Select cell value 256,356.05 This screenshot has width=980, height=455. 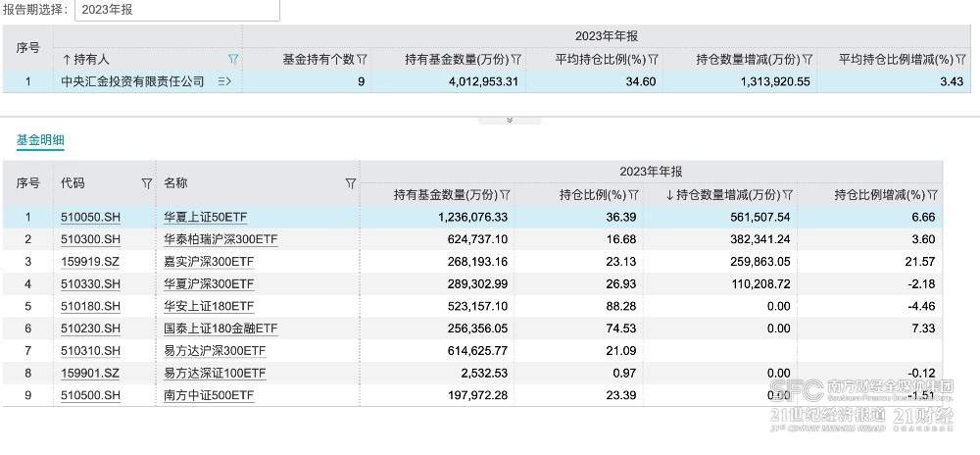(x=475, y=329)
